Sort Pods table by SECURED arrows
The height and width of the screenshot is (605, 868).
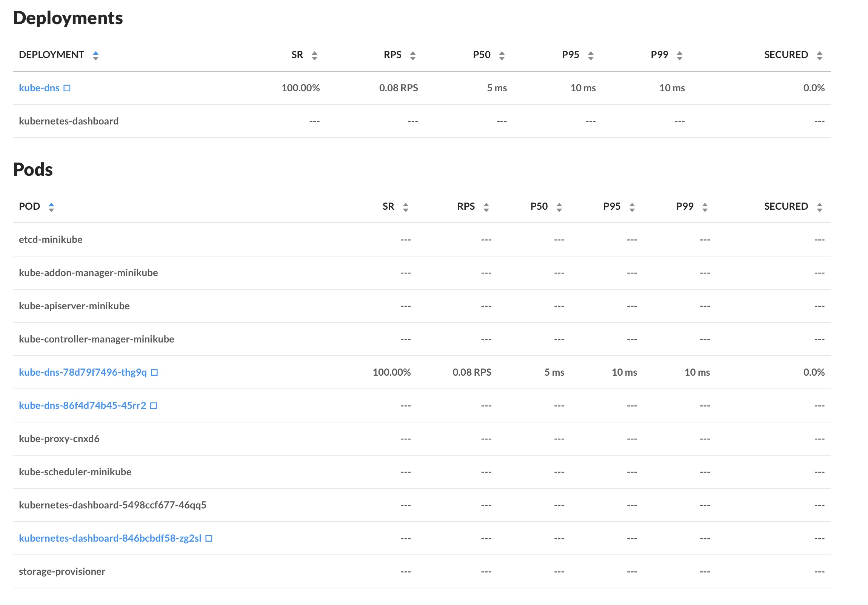pos(819,207)
